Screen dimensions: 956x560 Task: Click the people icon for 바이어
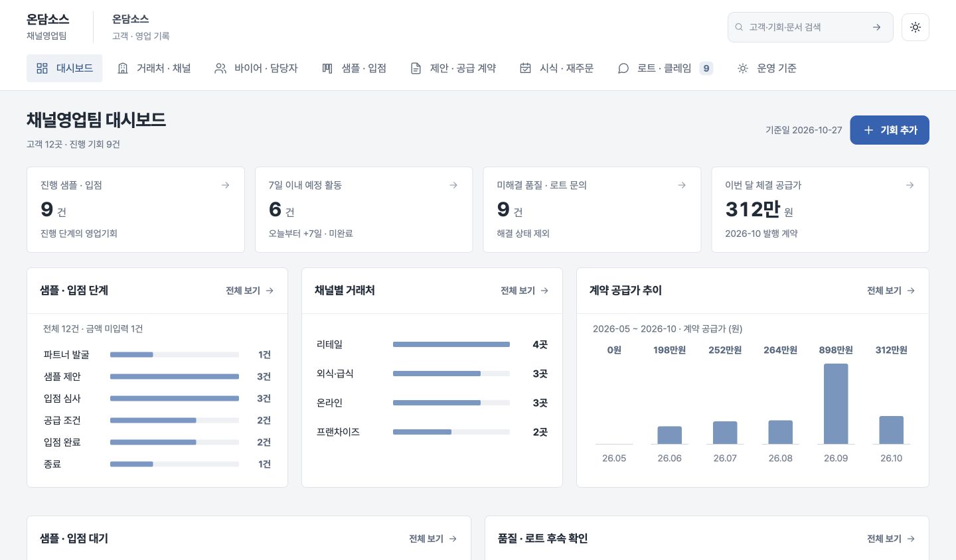point(220,68)
